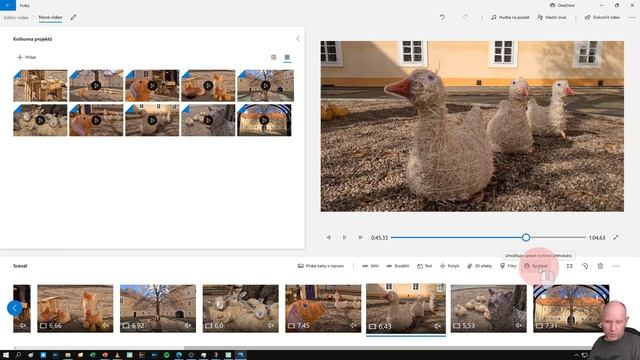Toggle mute on the 5.53 clip
The height and width of the screenshot is (360, 640).
pos(519,325)
